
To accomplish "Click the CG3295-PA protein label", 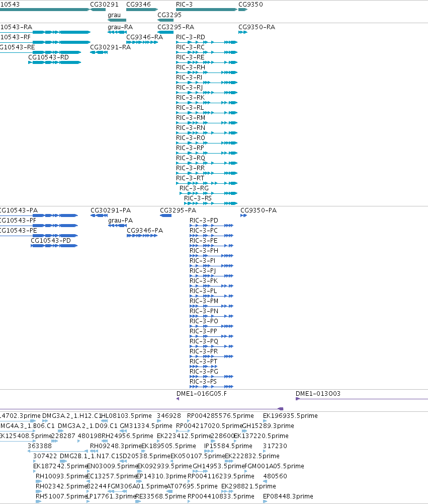I will click(x=178, y=210).
